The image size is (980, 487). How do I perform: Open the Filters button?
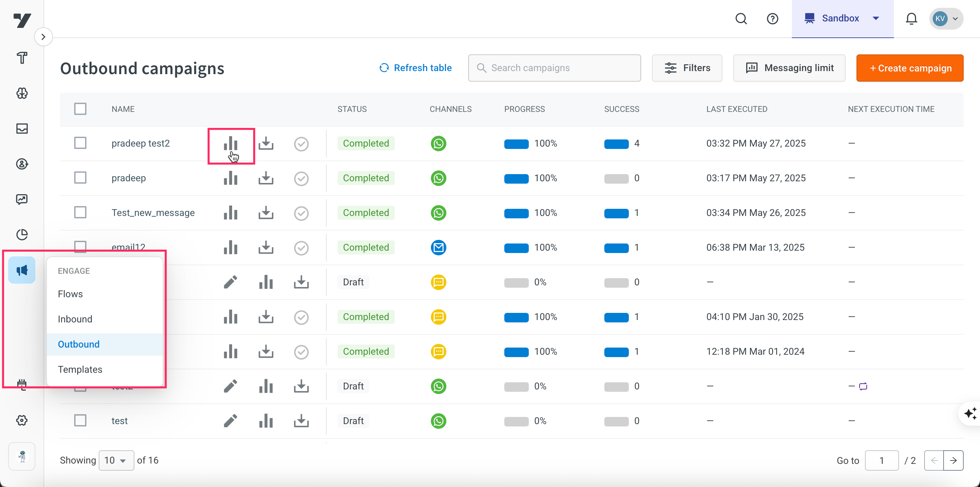[x=687, y=68]
